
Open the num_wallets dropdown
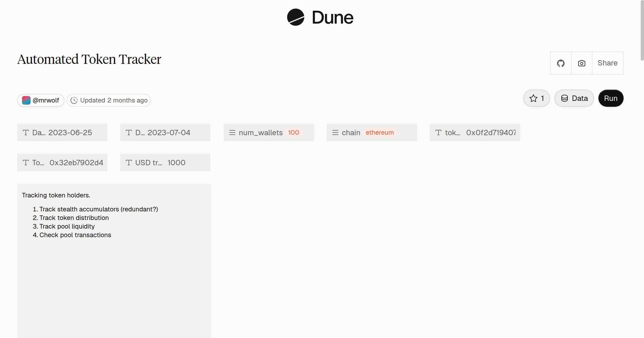point(269,133)
